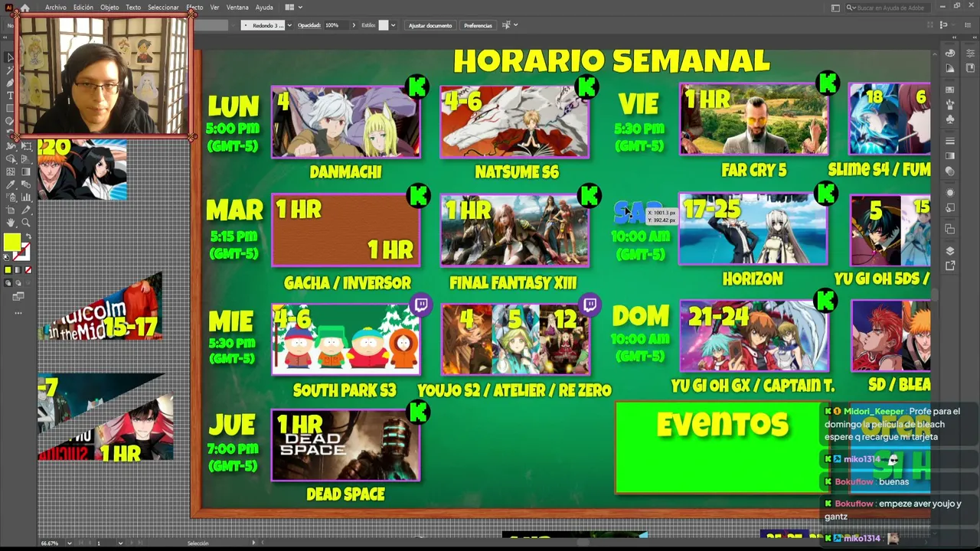Viewport: 980px width, 551px height.
Task: Open the Estilo graphic style dropdown
Action: pos(393,25)
